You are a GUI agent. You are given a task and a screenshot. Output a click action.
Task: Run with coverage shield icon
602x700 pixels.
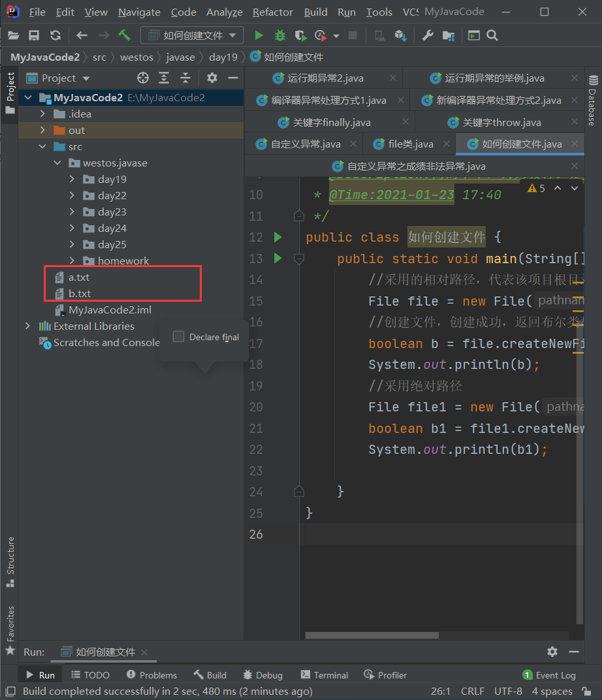[x=301, y=35]
